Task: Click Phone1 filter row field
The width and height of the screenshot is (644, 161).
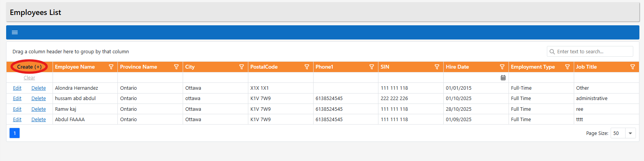Action: pyautogui.click(x=346, y=77)
